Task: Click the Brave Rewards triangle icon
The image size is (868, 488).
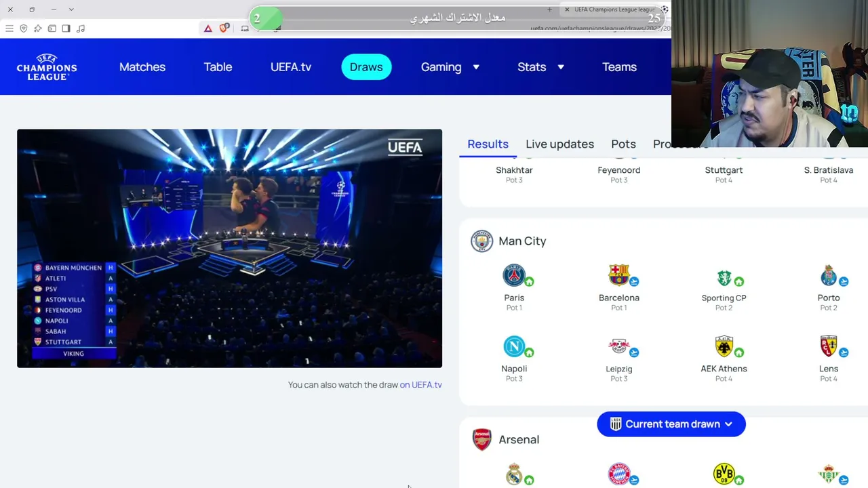Action: [208, 28]
